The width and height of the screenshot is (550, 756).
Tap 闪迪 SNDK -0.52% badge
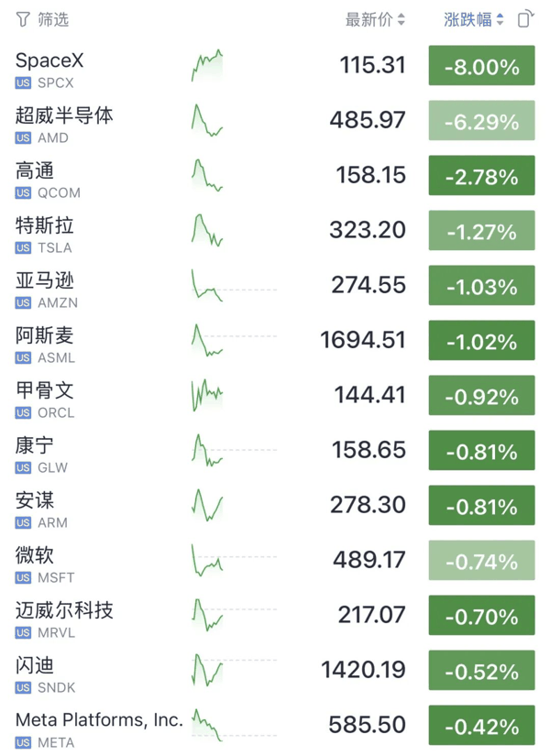[x=481, y=670]
